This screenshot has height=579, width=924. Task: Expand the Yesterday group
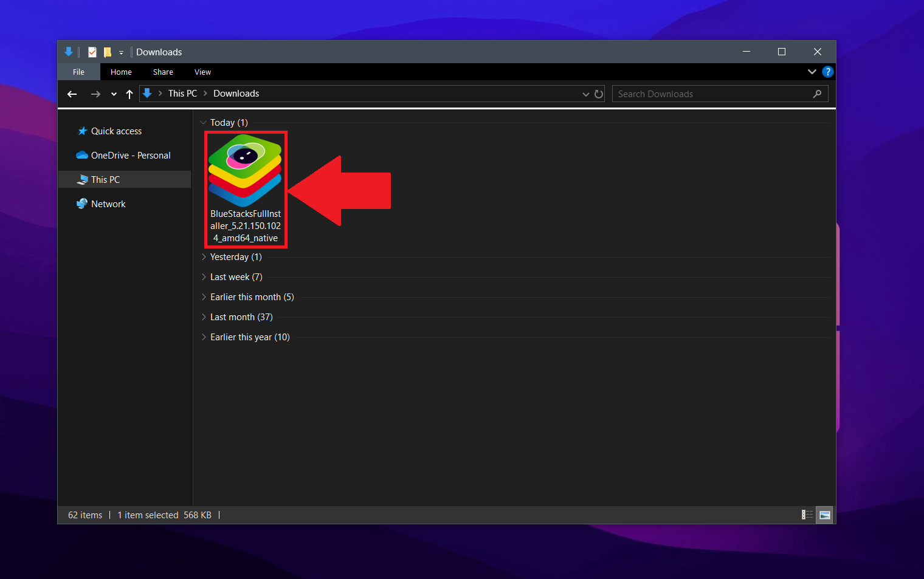pyautogui.click(x=204, y=256)
